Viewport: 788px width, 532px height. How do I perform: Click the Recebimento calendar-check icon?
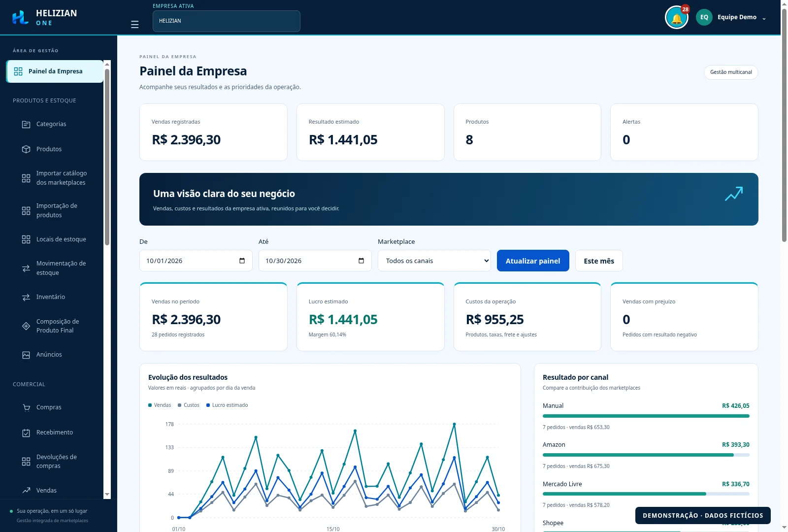[26, 432]
